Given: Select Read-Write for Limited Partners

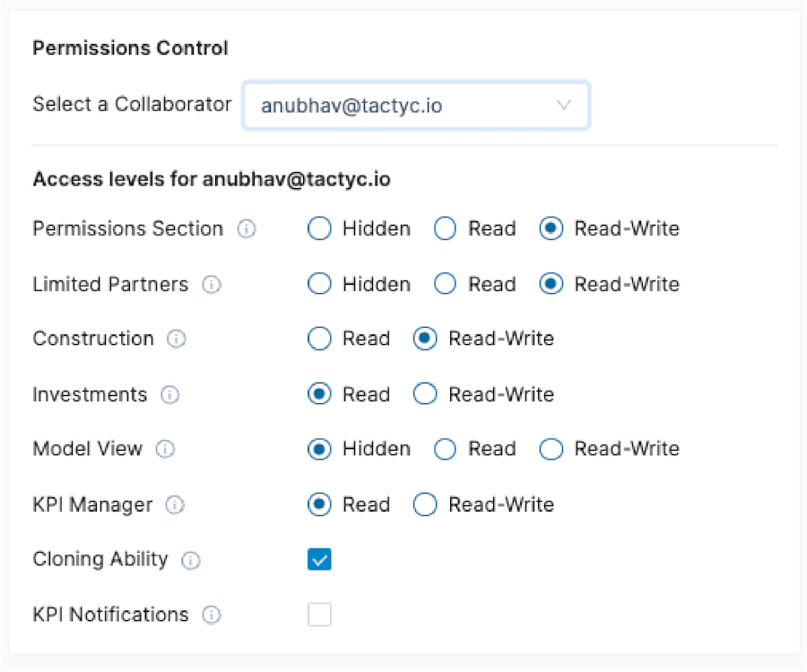Looking at the screenshot, I should click(551, 284).
